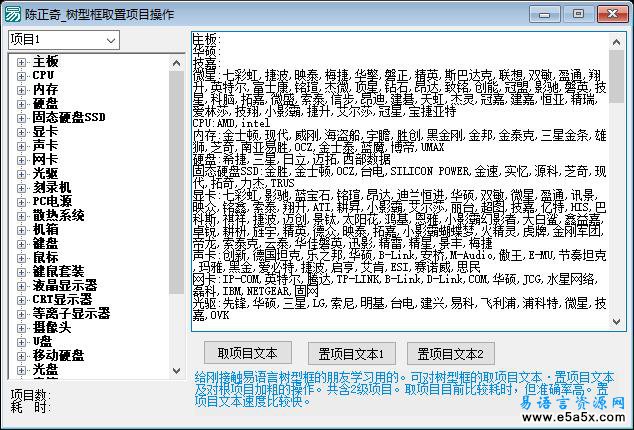Select the U盘 tree item

[42, 341]
